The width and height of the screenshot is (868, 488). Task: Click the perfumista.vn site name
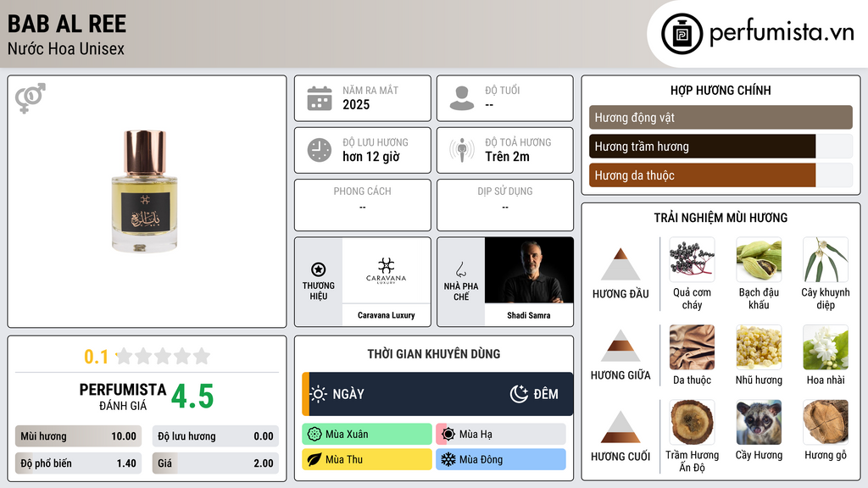click(x=782, y=33)
